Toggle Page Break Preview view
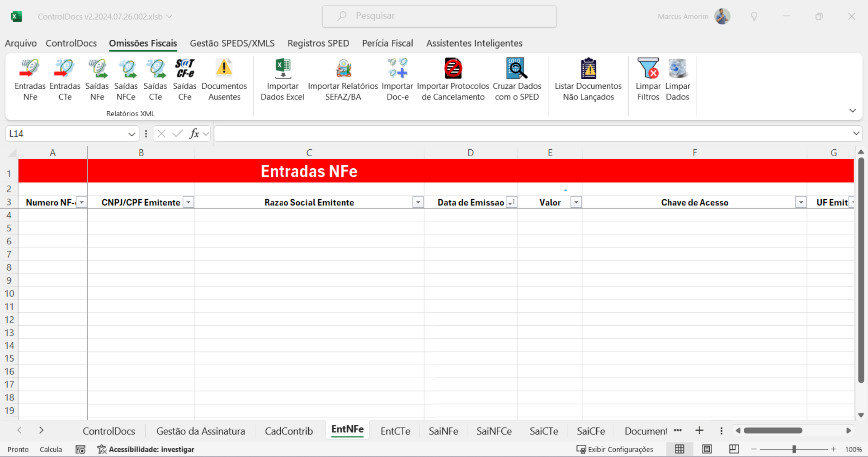Image resolution: width=868 pixels, height=457 pixels. pyautogui.click(x=734, y=449)
